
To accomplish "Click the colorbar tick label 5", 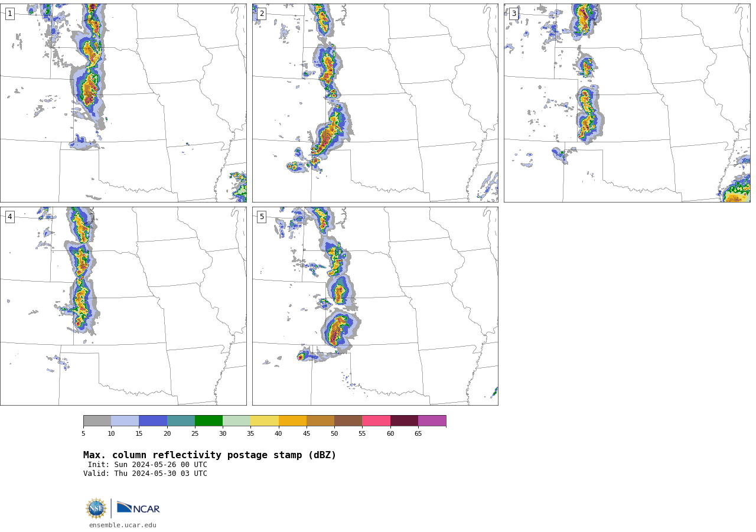I will pyautogui.click(x=83, y=433).
